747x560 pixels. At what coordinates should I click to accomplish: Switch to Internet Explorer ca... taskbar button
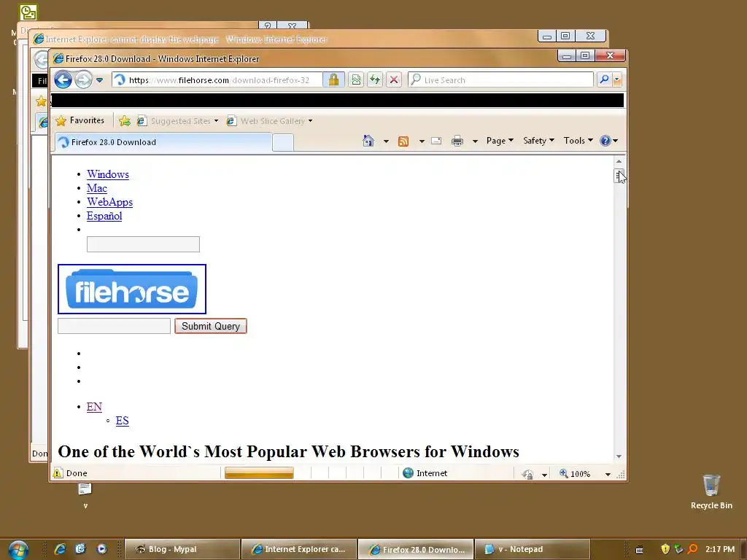pyautogui.click(x=298, y=549)
